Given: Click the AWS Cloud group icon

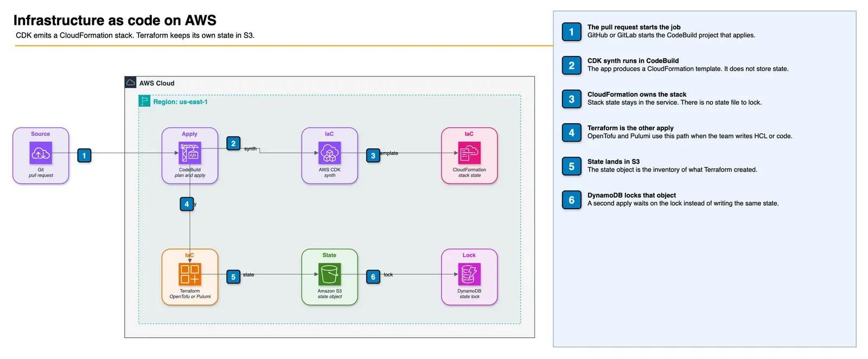Looking at the screenshot, I should point(131,83).
